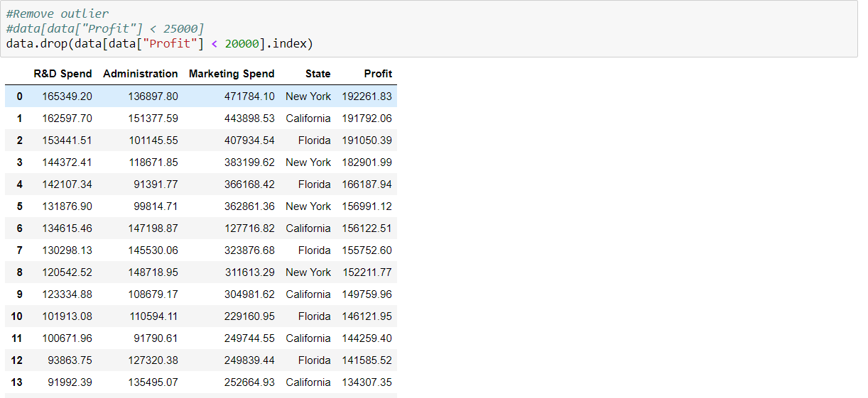Image resolution: width=868 pixels, height=398 pixels.
Task: Click the Administration column header
Action: tap(141, 74)
